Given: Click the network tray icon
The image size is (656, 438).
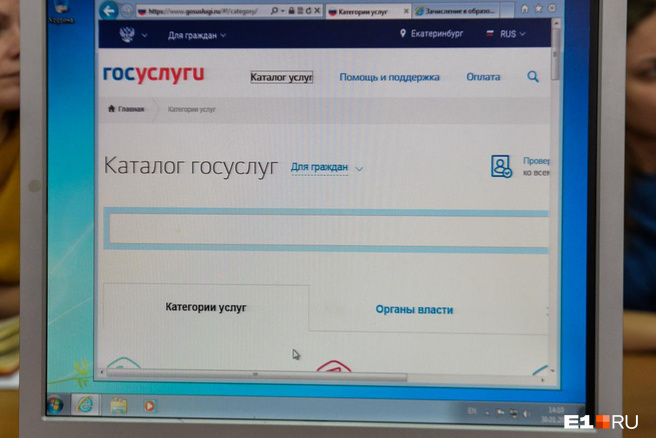Looking at the screenshot, I should 513,413.
